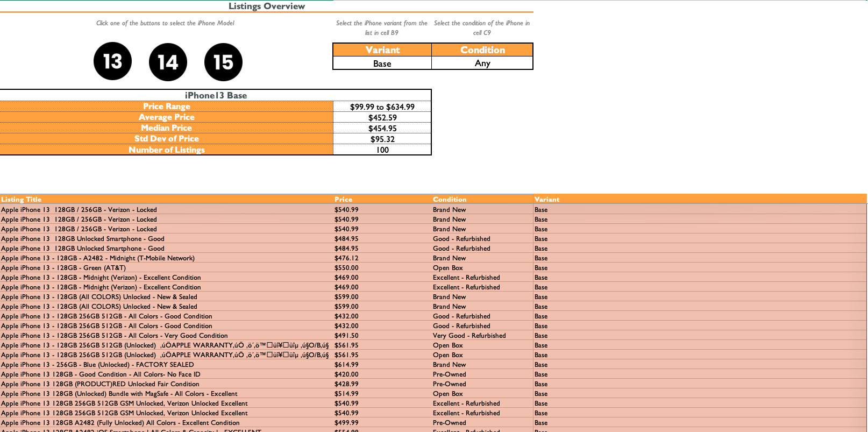Click the Condition column header in table

[x=450, y=199]
